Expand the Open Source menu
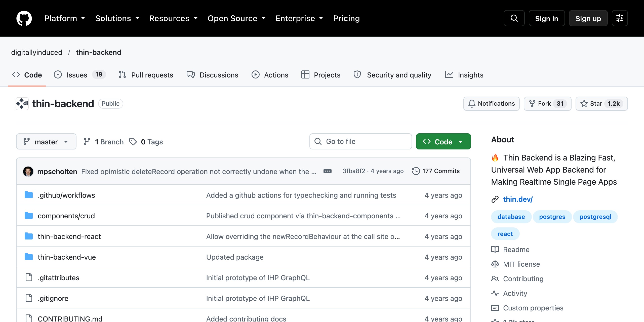The width and height of the screenshot is (644, 322). [x=236, y=18]
